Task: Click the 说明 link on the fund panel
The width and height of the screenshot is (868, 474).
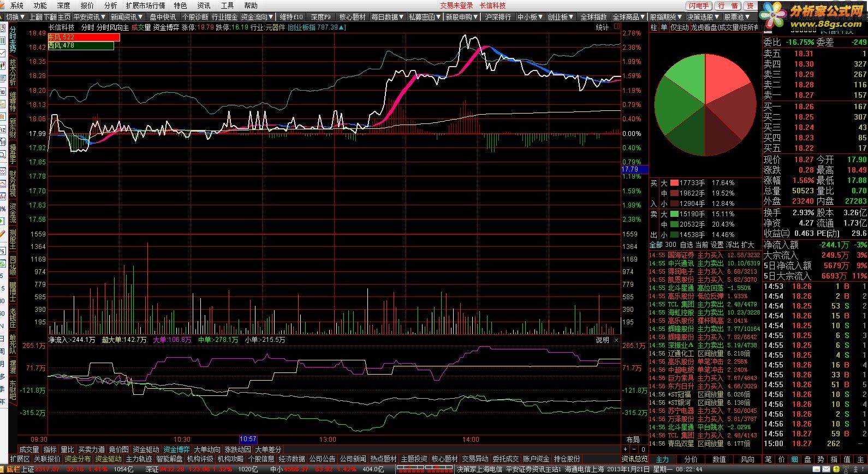Action: point(602,340)
